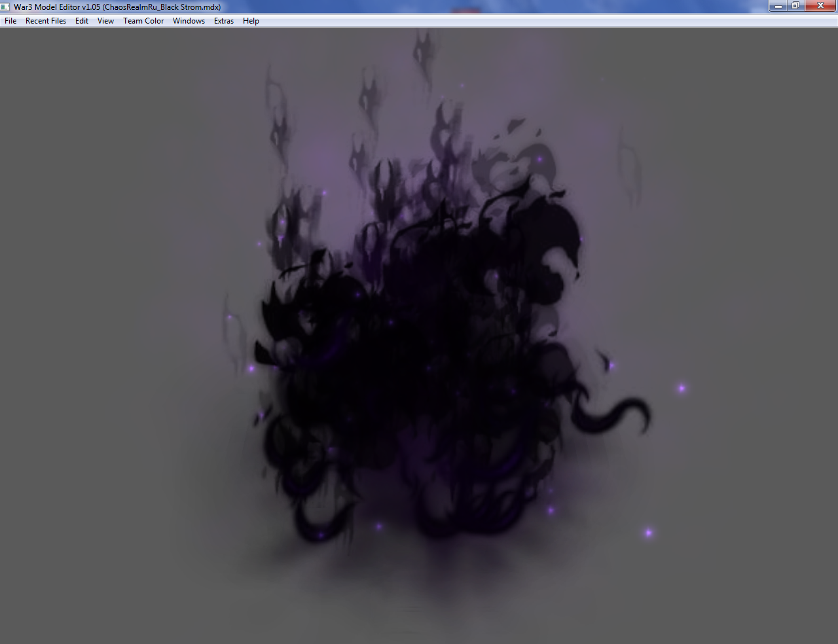Open the Edit menu
This screenshot has height=644, width=838.
click(82, 21)
